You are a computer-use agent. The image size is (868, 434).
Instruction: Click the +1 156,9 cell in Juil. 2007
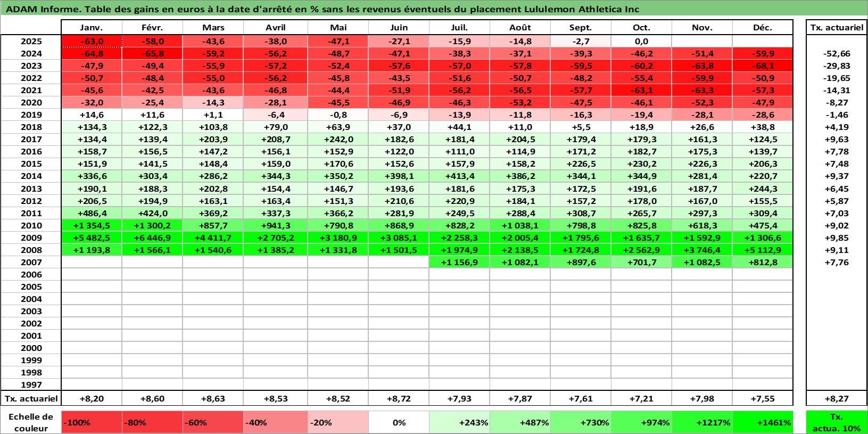[459, 262]
